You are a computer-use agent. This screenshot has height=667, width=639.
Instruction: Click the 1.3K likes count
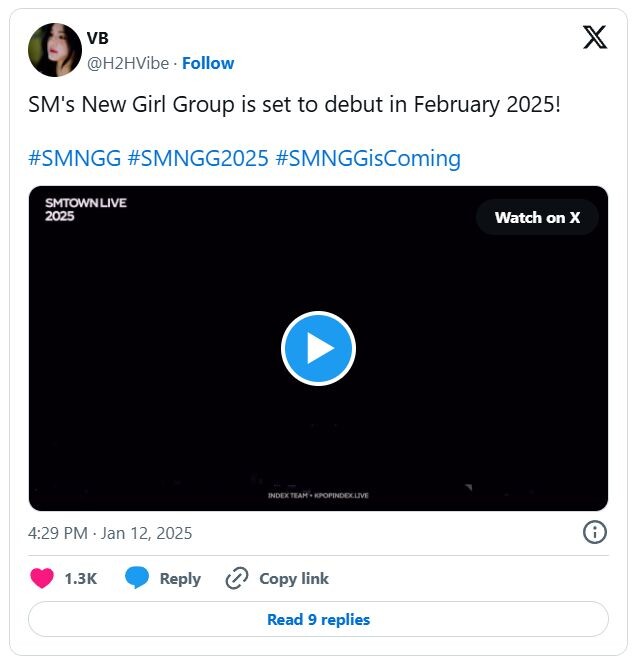pyautogui.click(x=81, y=579)
